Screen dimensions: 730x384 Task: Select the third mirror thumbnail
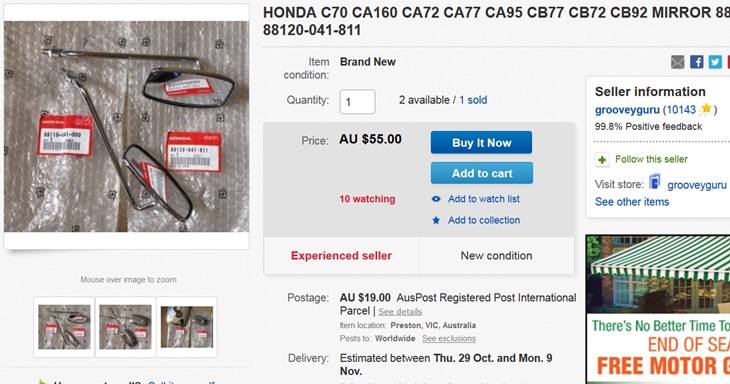[x=187, y=327]
